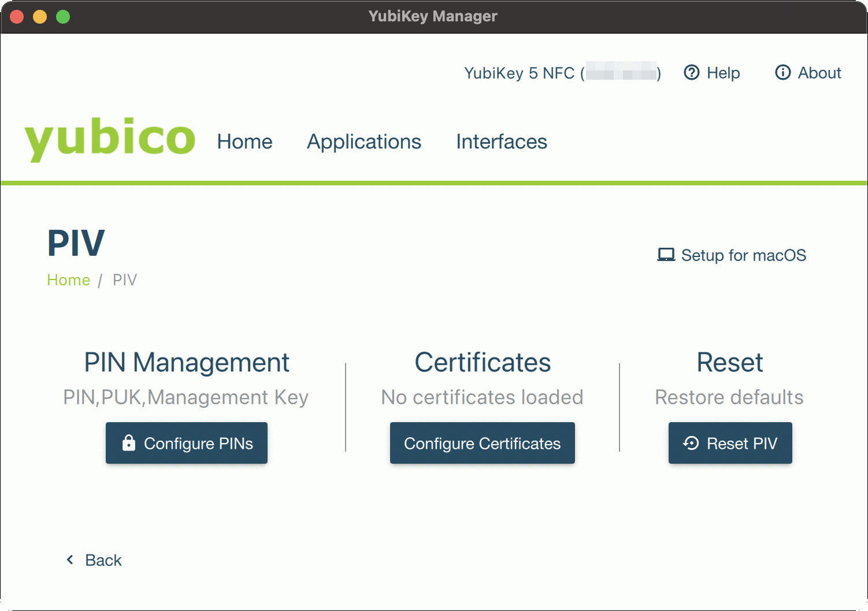Click the PIV breadcrumb label

tap(124, 280)
